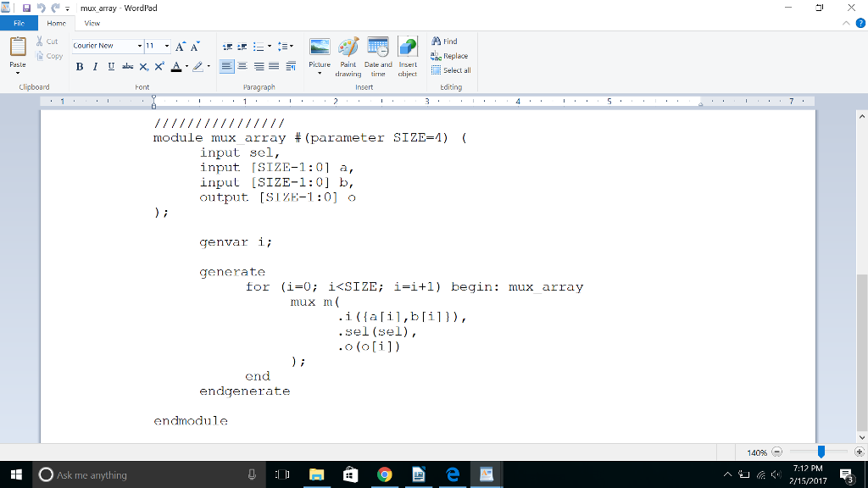
Task: Open the font family dropdown
Action: (x=139, y=45)
